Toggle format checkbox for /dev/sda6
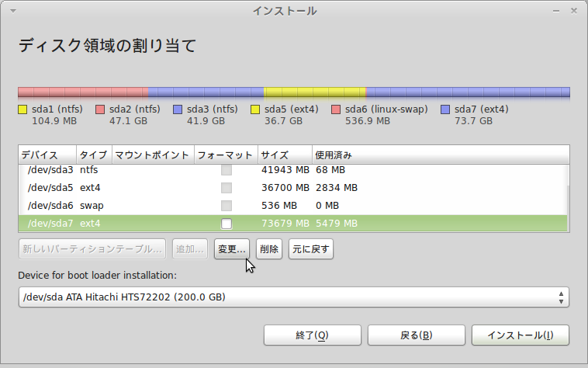 tap(227, 206)
